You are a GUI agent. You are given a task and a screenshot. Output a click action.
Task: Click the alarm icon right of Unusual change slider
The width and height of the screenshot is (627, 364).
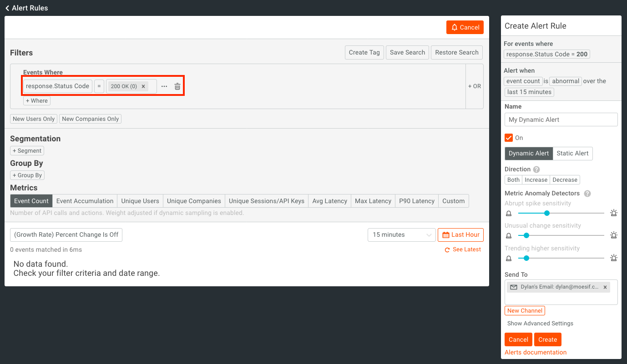614,235
